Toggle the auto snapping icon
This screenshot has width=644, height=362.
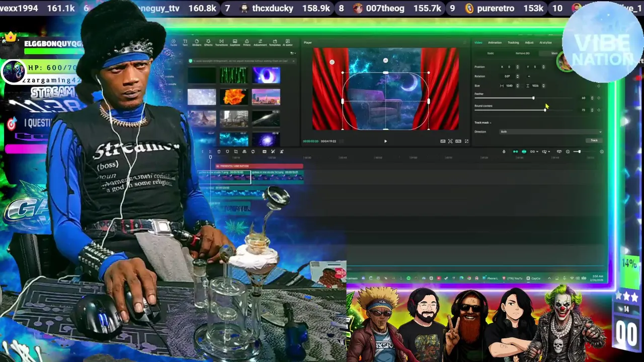click(524, 151)
